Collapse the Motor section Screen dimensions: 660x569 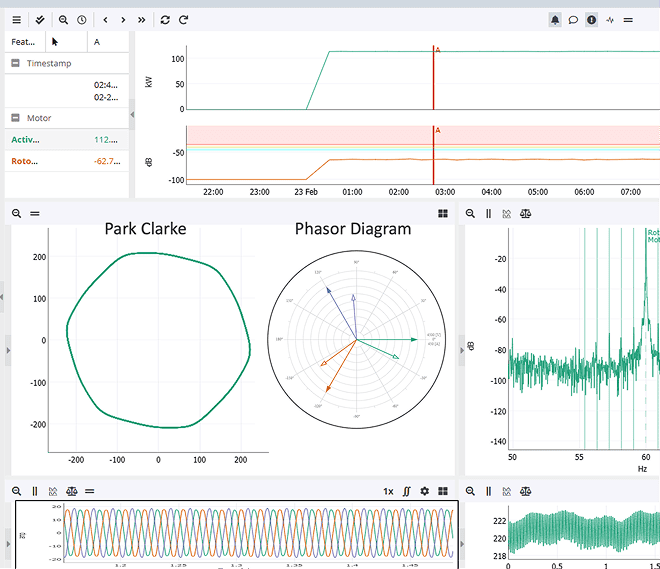[x=16, y=118]
